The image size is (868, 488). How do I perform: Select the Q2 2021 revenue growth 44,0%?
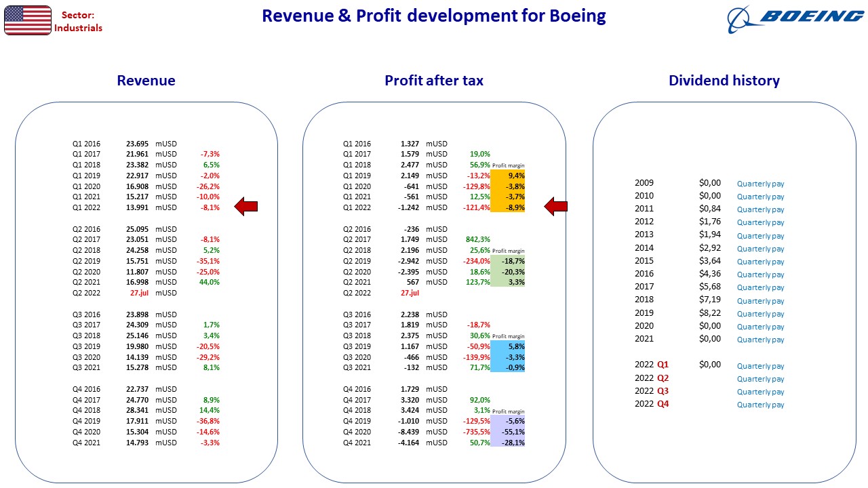coord(209,282)
